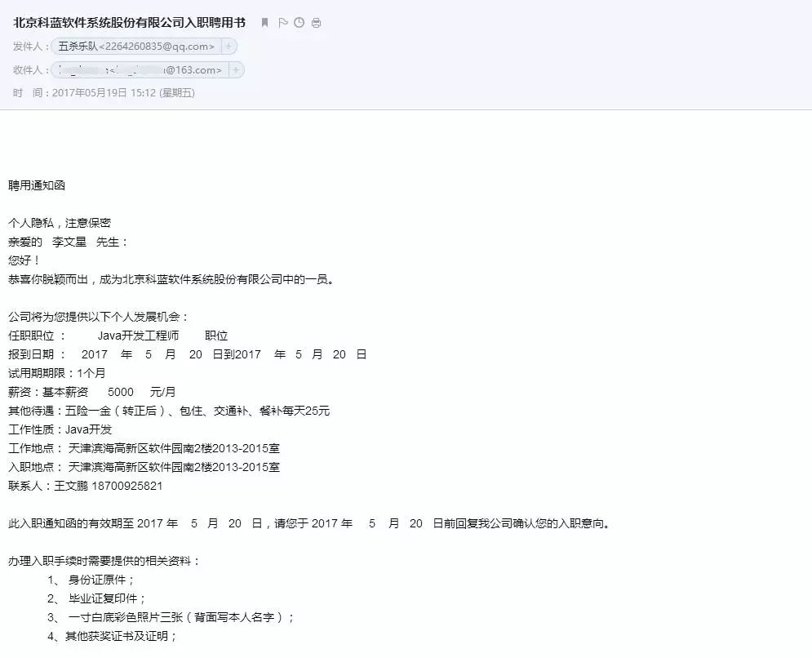Flag the email using the flag icon
The image size is (812, 658).
click(282, 23)
